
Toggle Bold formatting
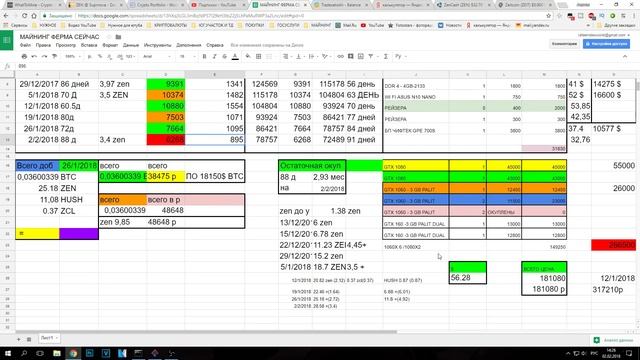point(204,56)
